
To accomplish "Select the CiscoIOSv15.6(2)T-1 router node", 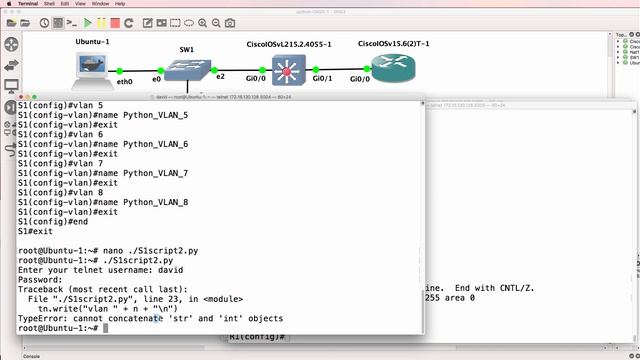I will [393, 68].
